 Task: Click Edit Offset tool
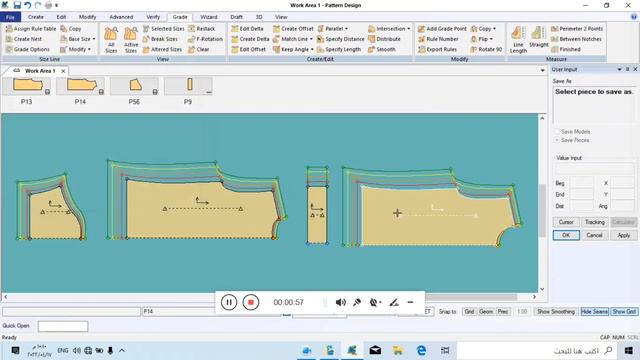[249, 49]
